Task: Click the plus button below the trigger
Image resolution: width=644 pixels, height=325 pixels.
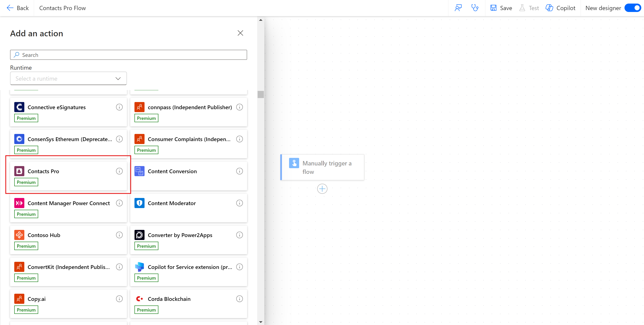Action: click(322, 189)
